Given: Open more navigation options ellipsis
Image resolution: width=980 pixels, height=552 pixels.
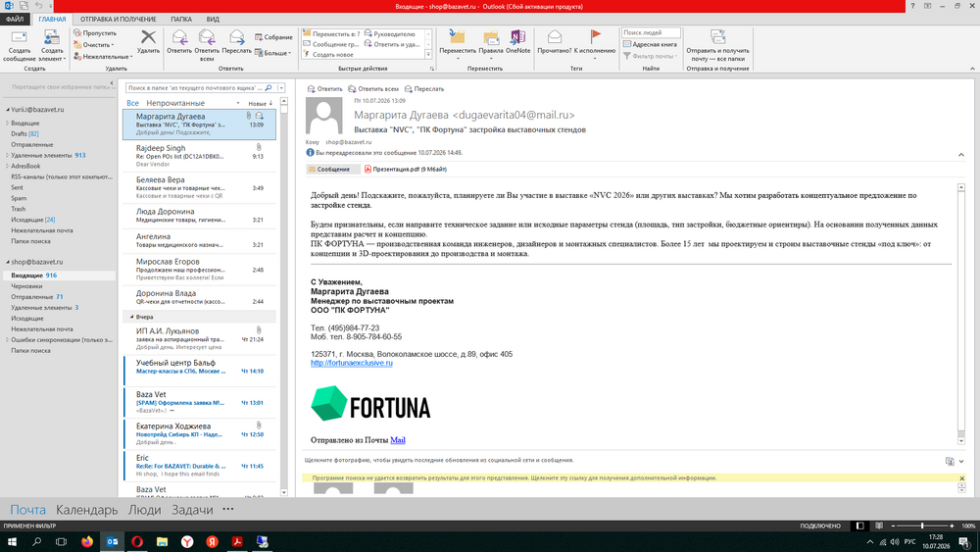Looking at the screenshot, I should coord(228,509).
